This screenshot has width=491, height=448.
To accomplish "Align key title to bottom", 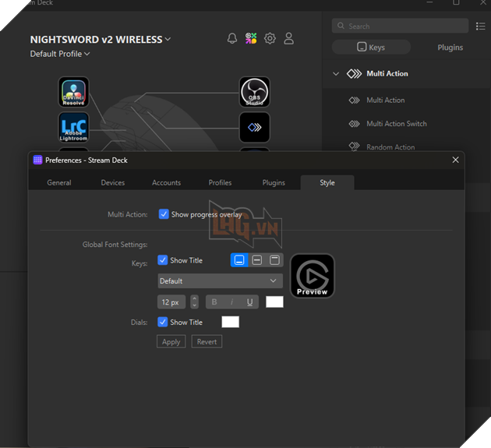I will tap(239, 260).
